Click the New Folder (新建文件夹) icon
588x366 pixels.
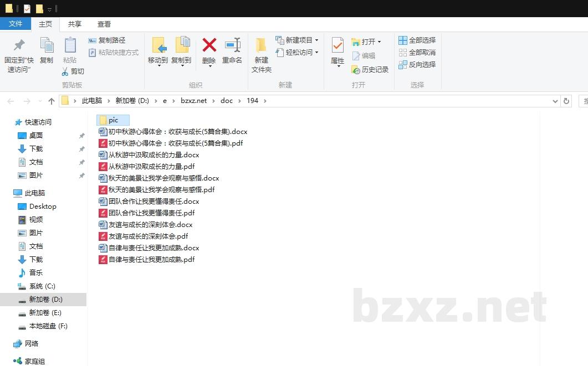[261, 45]
